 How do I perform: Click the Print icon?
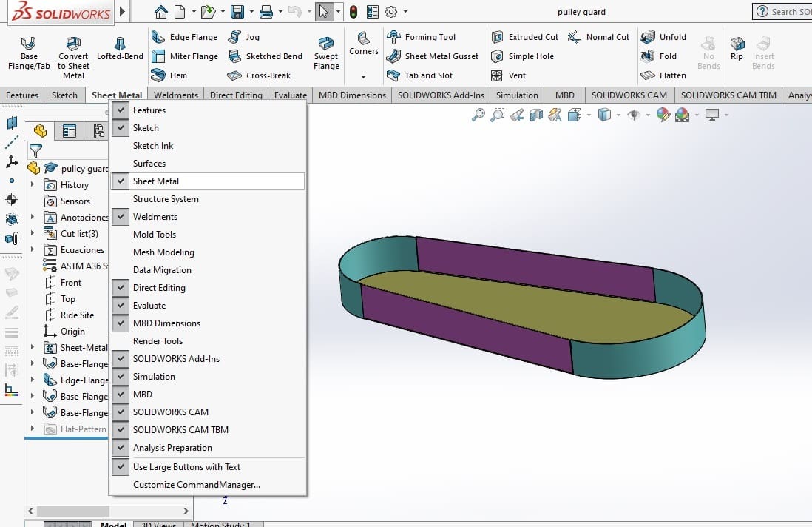[x=266, y=11]
